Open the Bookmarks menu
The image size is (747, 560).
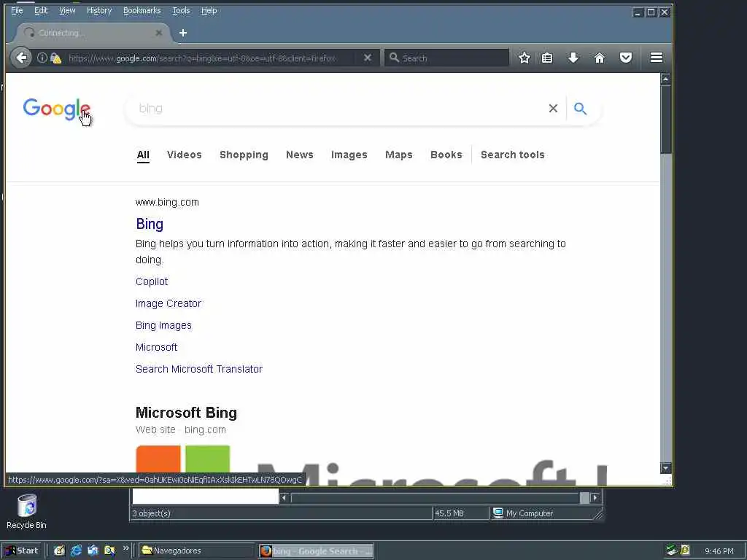(142, 10)
